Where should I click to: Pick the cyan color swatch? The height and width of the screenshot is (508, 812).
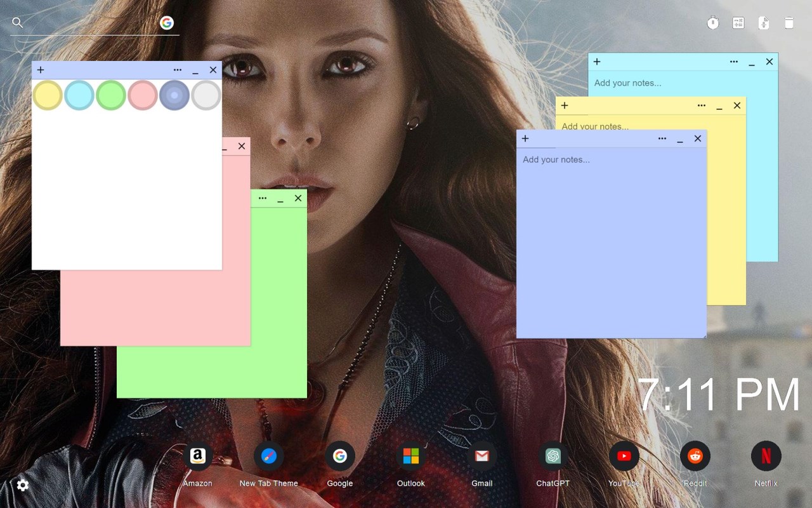click(79, 95)
